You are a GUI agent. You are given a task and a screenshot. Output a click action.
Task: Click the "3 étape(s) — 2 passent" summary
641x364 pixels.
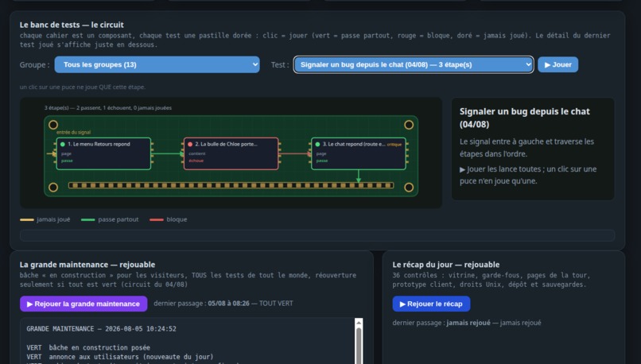108,108
